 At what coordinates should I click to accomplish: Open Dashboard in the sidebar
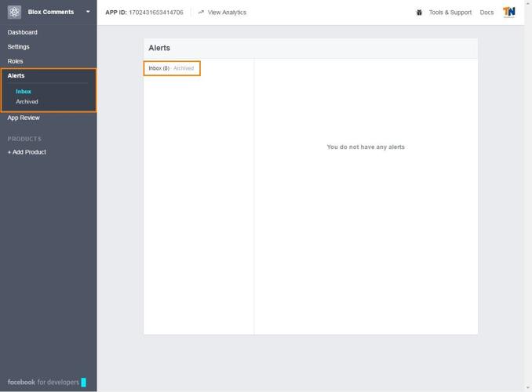(23, 32)
